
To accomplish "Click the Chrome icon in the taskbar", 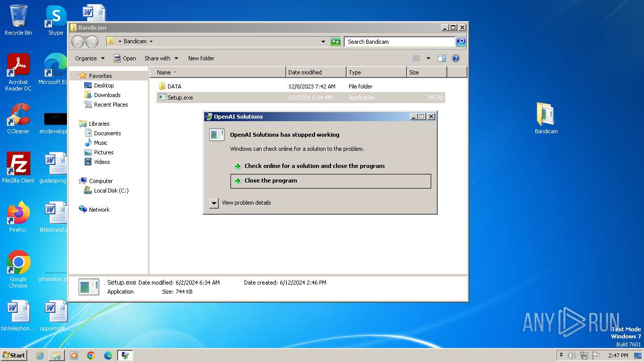I will [x=91, y=355].
